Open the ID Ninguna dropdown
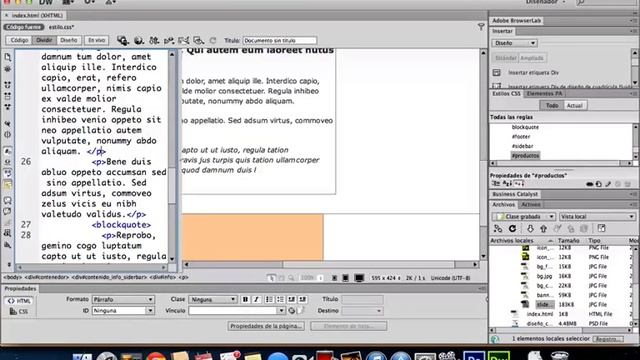The image size is (640, 360). point(123,311)
